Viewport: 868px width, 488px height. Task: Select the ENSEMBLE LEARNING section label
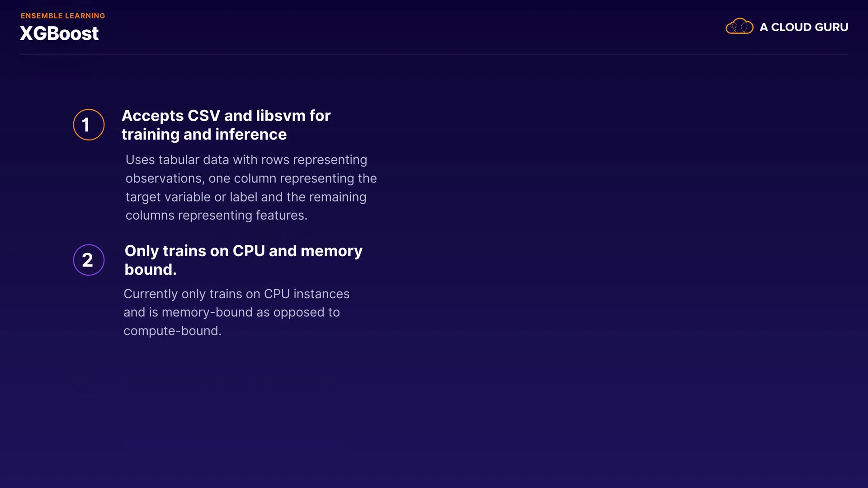tap(63, 16)
